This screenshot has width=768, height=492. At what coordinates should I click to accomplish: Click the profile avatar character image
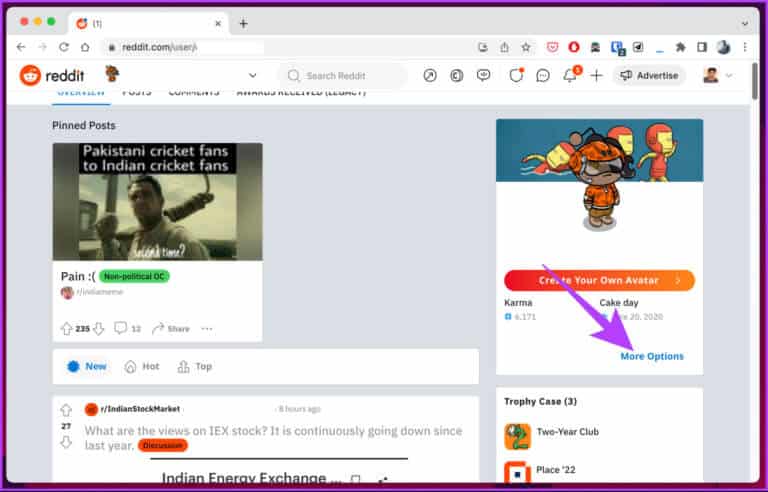click(x=599, y=181)
